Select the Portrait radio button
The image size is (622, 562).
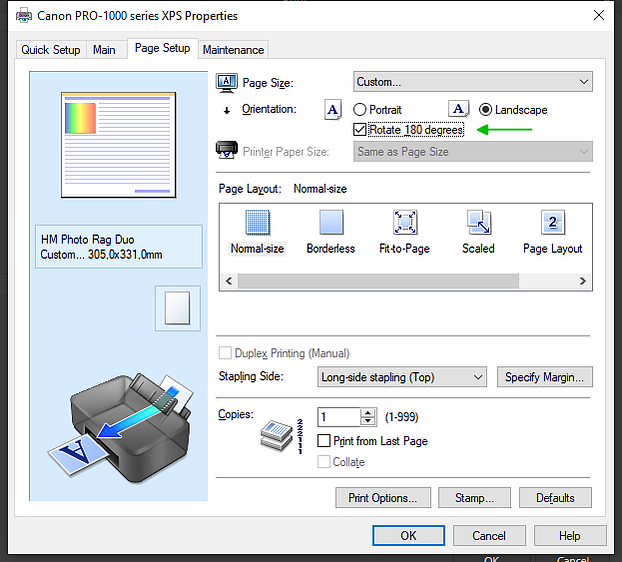(x=359, y=109)
